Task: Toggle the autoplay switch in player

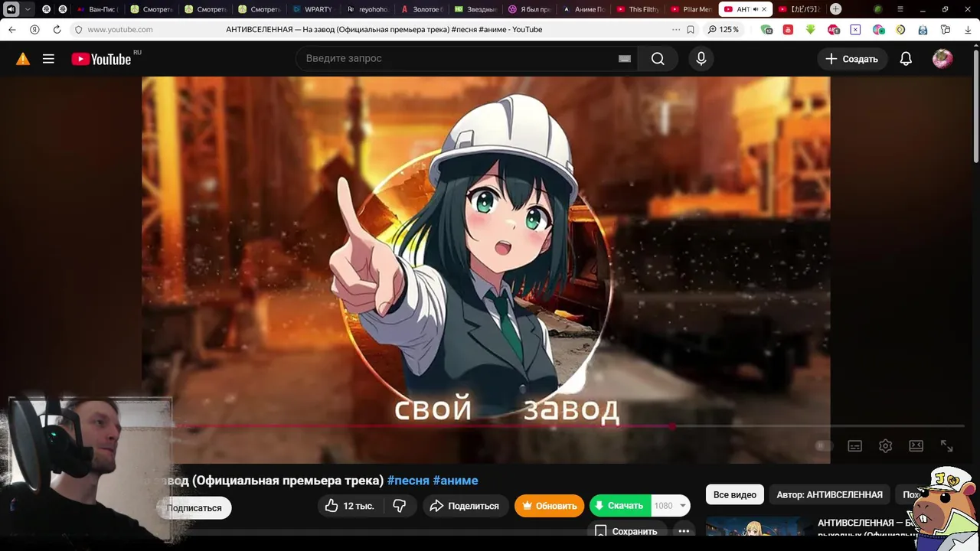Action: (x=823, y=445)
